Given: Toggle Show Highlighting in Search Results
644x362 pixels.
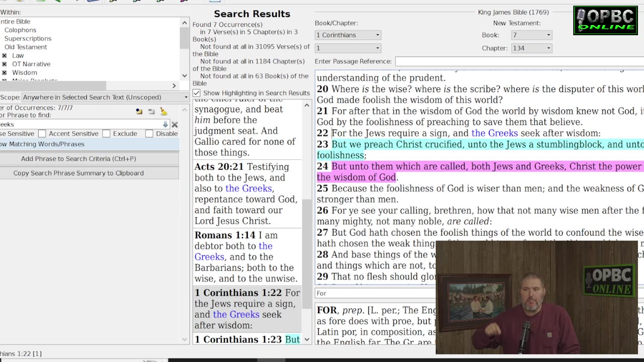Looking at the screenshot, I should coord(197,93).
